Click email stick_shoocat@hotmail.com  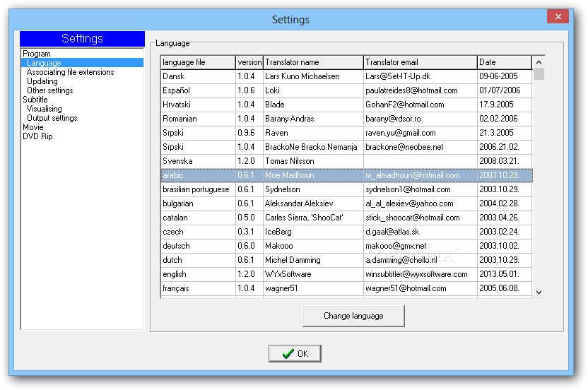tap(413, 218)
